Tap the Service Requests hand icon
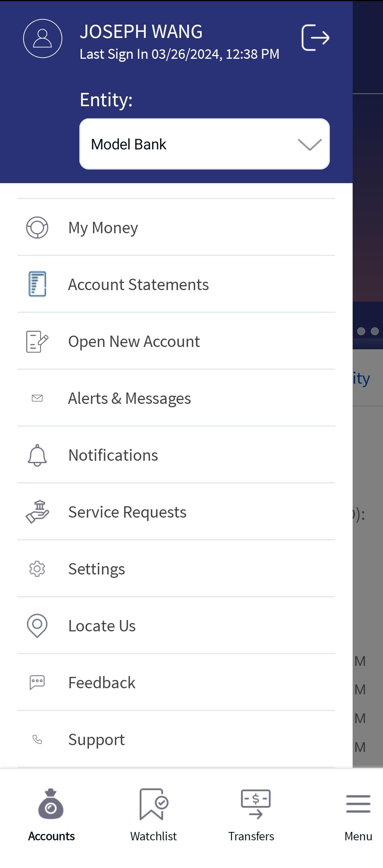The width and height of the screenshot is (383, 868). 37,512
